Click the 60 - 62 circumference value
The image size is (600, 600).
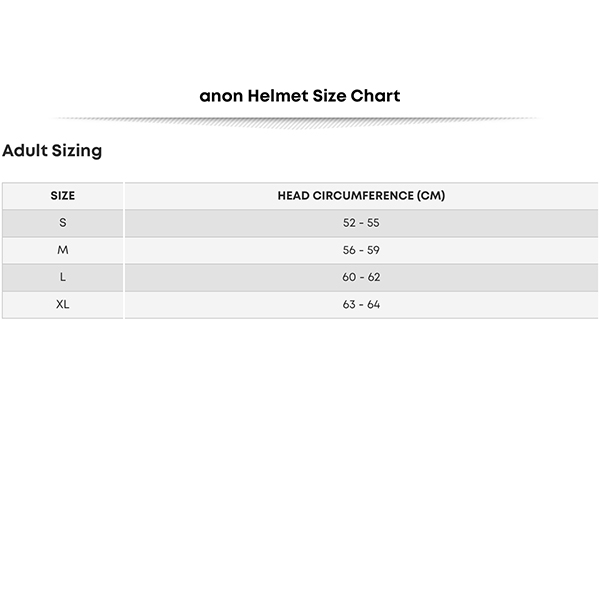point(361,277)
